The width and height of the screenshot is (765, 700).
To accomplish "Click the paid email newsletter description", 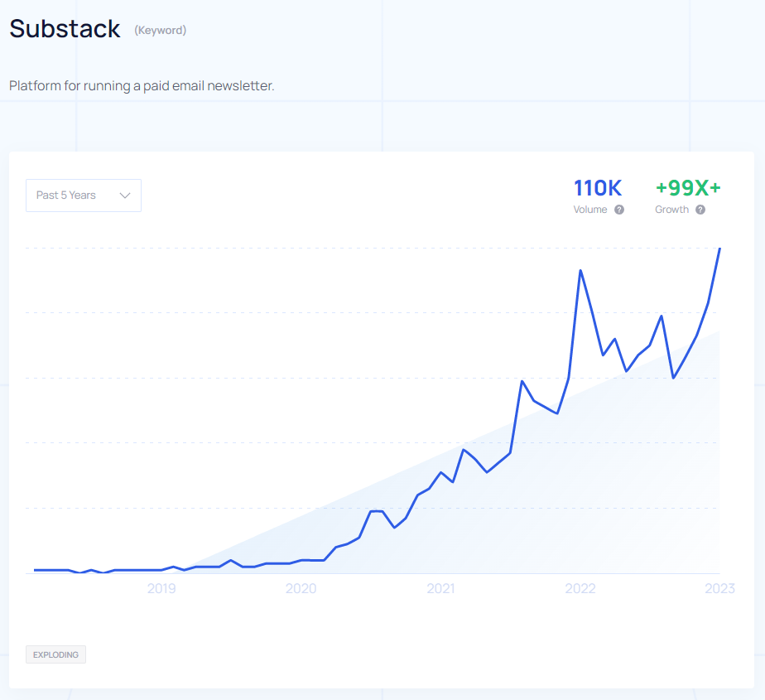I will [x=142, y=86].
